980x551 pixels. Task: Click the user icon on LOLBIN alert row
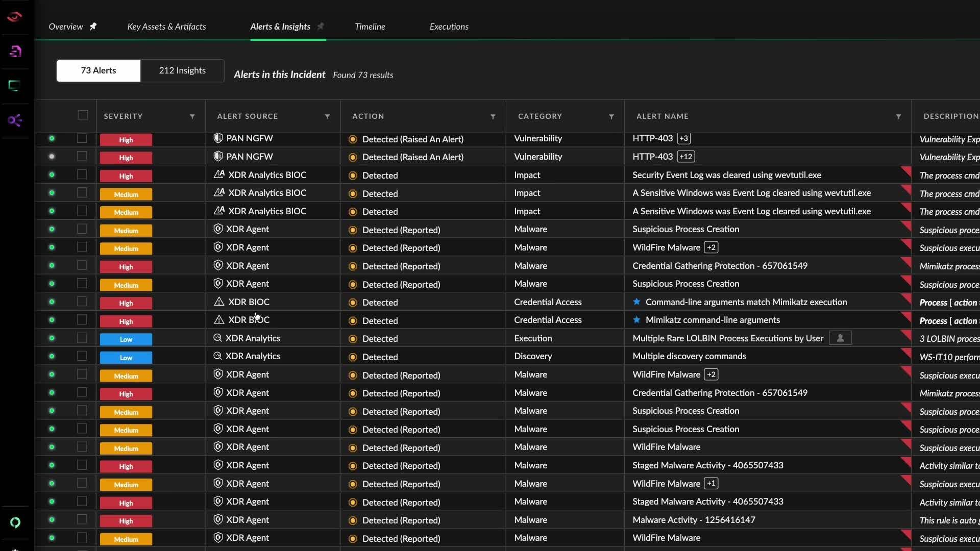tap(840, 338)
